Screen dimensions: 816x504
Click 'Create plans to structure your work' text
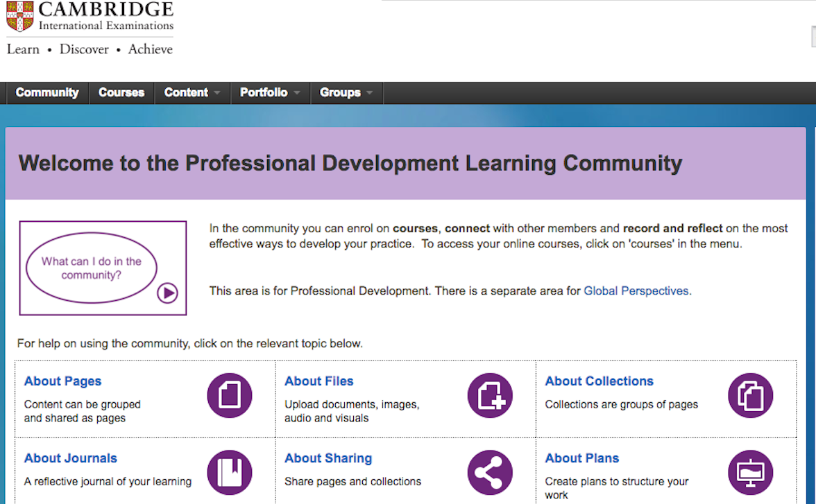pyautogui.click(x=617, y=488)
